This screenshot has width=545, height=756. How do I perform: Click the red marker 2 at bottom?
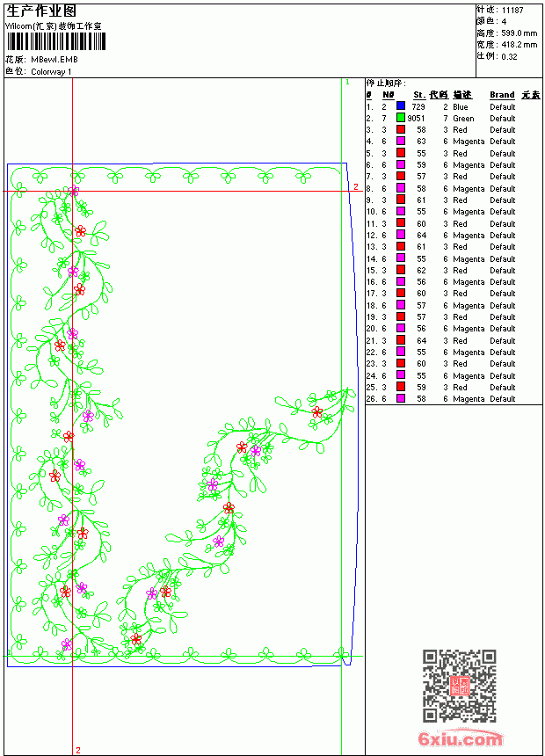(x=78, y=750)
